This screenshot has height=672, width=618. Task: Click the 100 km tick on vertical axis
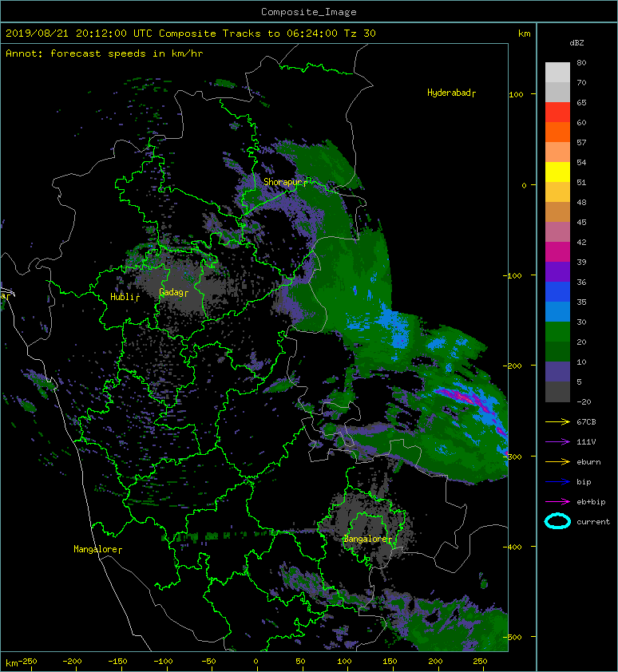pyautogui.click(x=517, y=94)
